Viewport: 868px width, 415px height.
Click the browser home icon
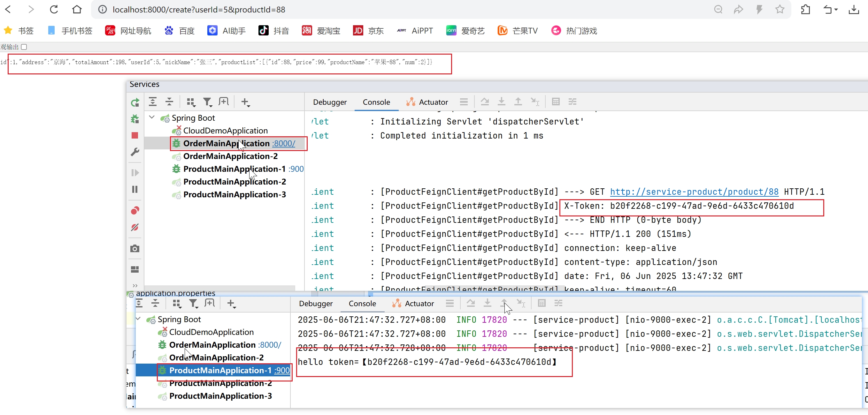[77, 10]
